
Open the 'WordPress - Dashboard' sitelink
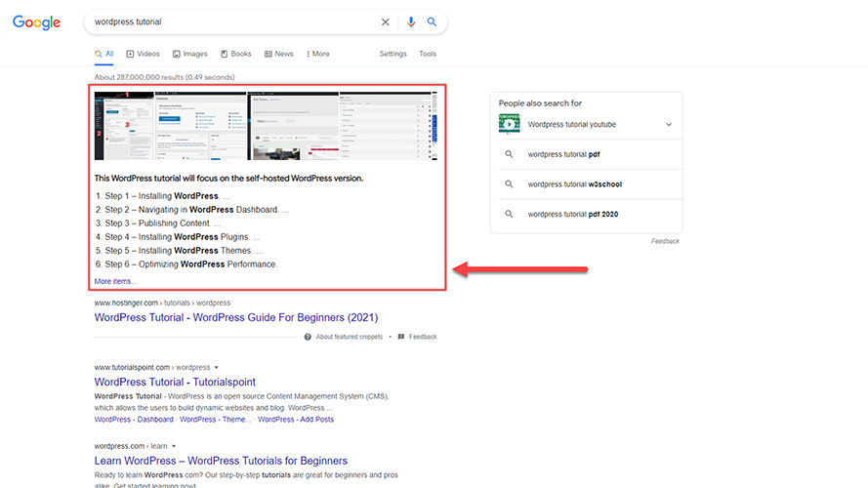134,420
